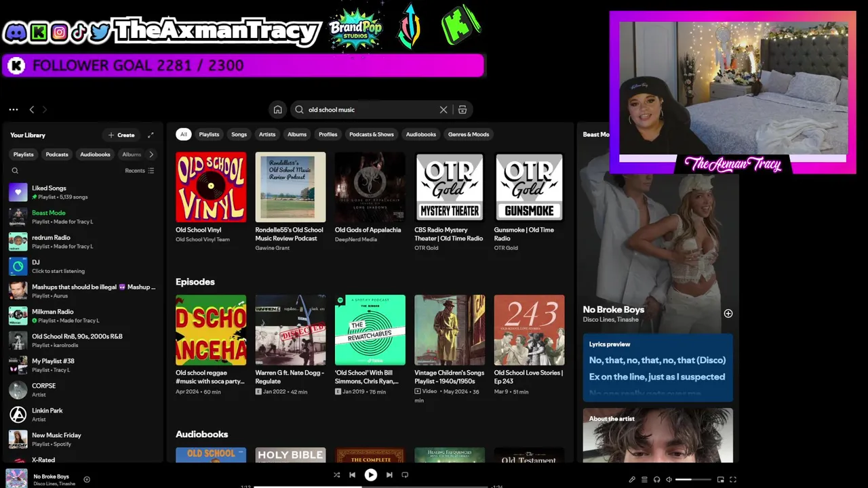Toggle shuffle in the player bar
868x488 pixels.
click(x=336, y=475)
